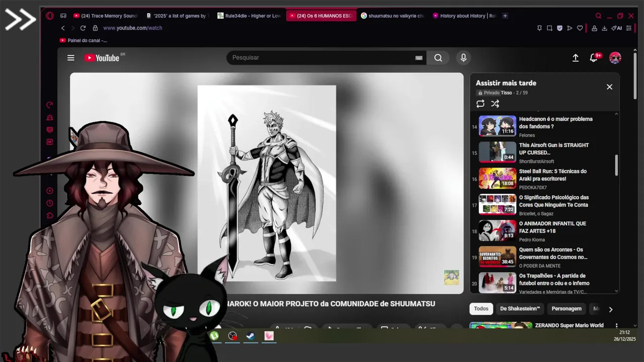This screenshot has width=644, height=362.
Task: Click the upload/create video icon
Action: (576, 58)
